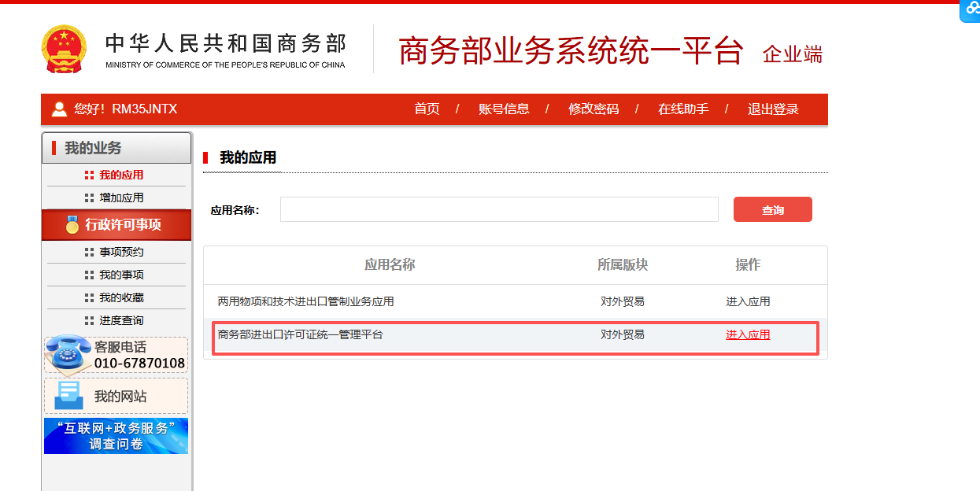Select 我的应用 in the sidebar

tap(121, 175)
